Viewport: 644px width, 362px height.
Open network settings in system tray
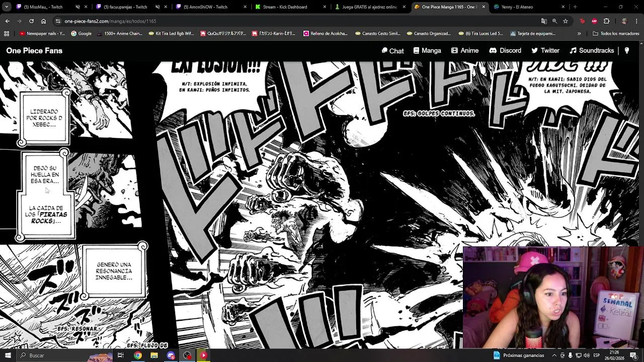578,355
